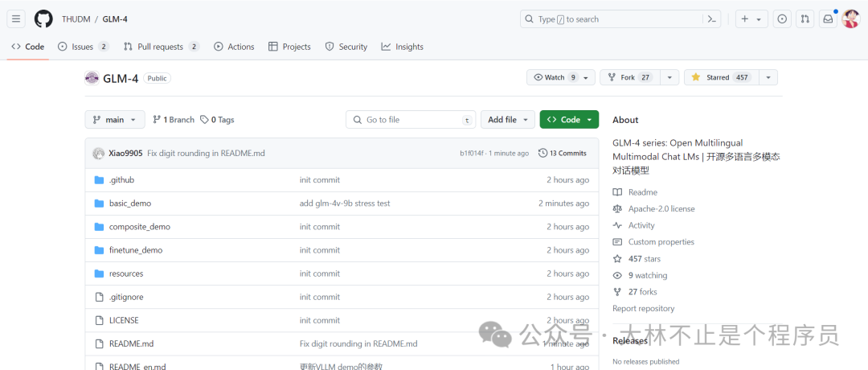
Task: Switch to the Projects tab
Action: click(x=289, y=47)
